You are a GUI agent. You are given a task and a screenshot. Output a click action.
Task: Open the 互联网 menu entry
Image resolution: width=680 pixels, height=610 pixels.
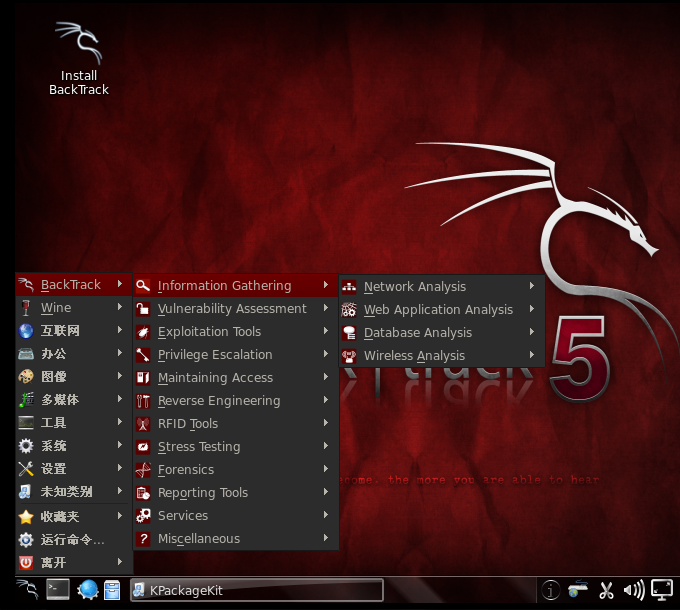click(73, 331)
